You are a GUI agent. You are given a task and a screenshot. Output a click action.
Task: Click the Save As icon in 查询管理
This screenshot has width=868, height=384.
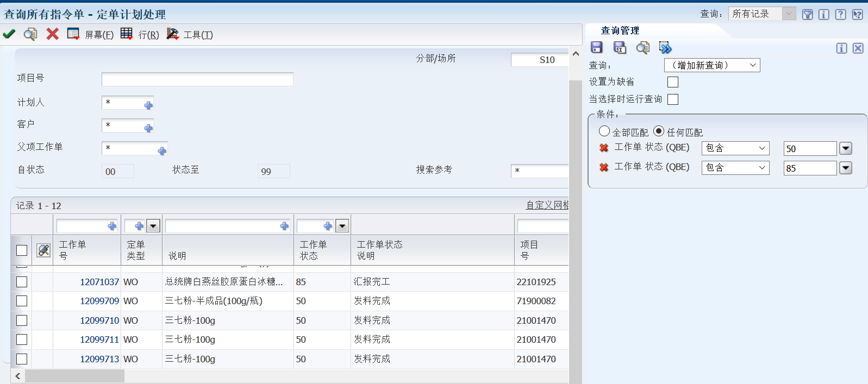(620, 48)
